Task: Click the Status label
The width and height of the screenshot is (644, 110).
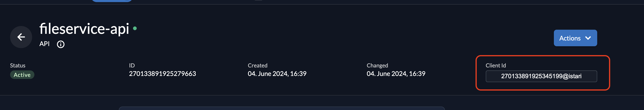Action: pyautogui.click(x=17, y=65)
